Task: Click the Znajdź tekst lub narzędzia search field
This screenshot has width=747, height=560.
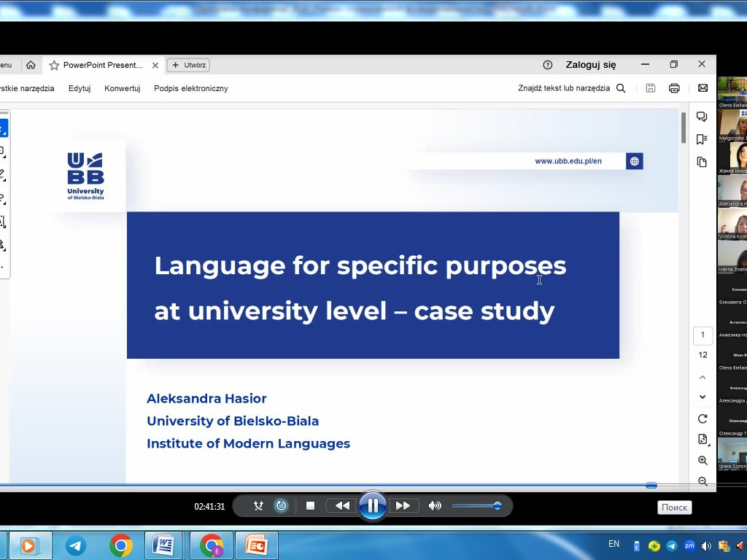Action: pyautogui.click(x=564, y=88)
